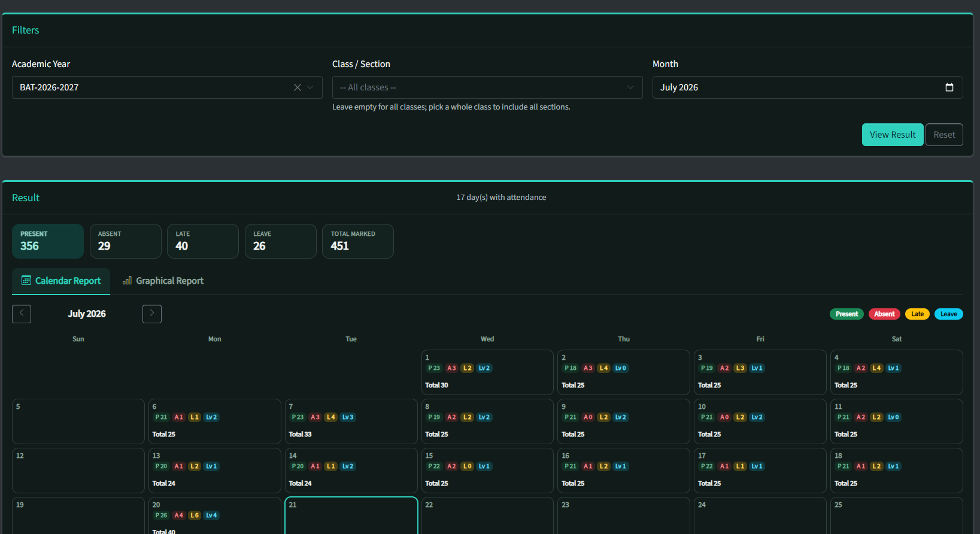Image resolution: width=980 pixels, height=534 pixels.
Task: Open the July 7 cell with Total 33
Action: click(x=351, y=421)
